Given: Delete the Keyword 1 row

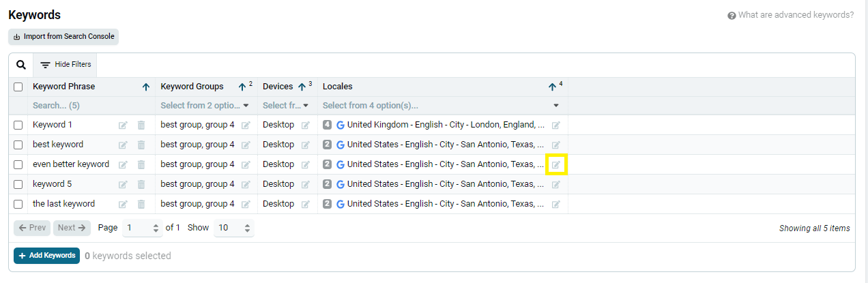Looking at the screenshot, I should [x=141, y=125].
